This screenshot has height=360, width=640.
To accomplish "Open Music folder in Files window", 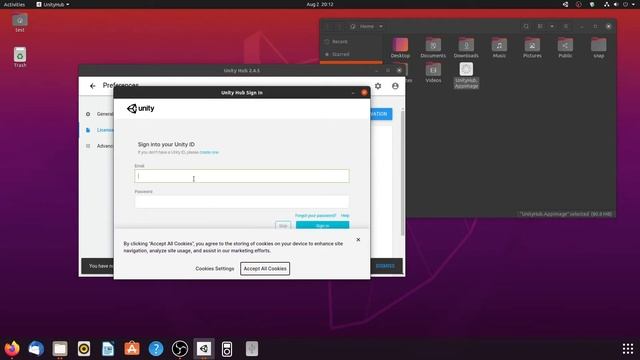I will (499, 48).
